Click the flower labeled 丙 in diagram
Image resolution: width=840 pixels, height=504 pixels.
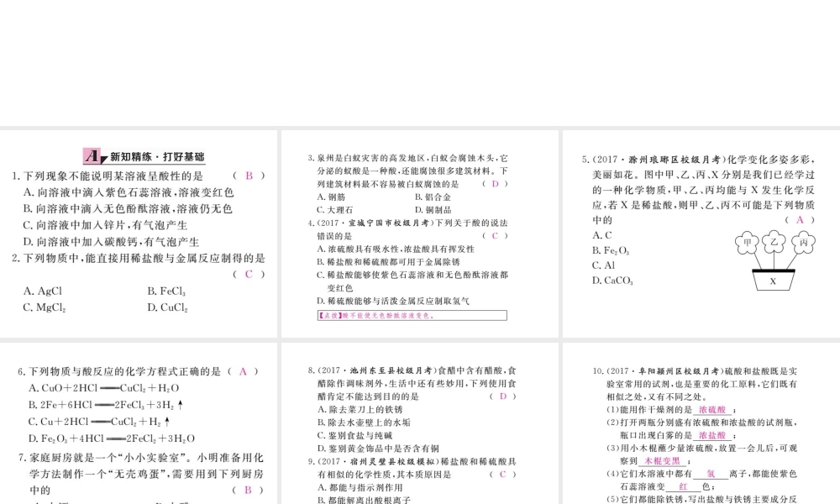click(803, 243)
